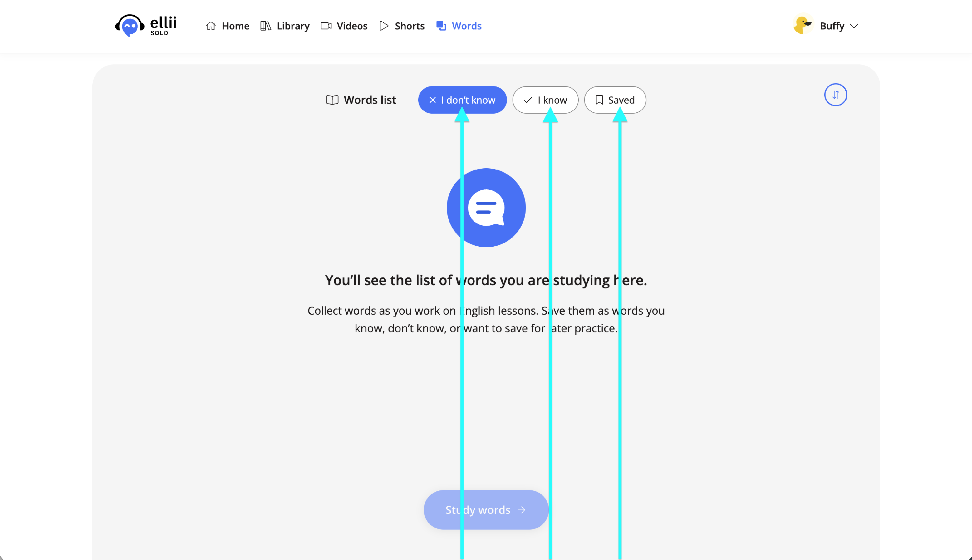Select the I don't know filter
This screenshot has width=972, height=560.
click(462, 100)
